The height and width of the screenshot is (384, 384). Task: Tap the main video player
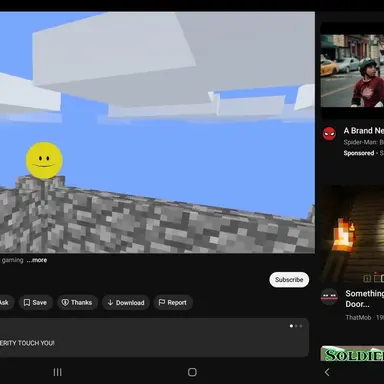pyautogui.click(x=157, y=133)
